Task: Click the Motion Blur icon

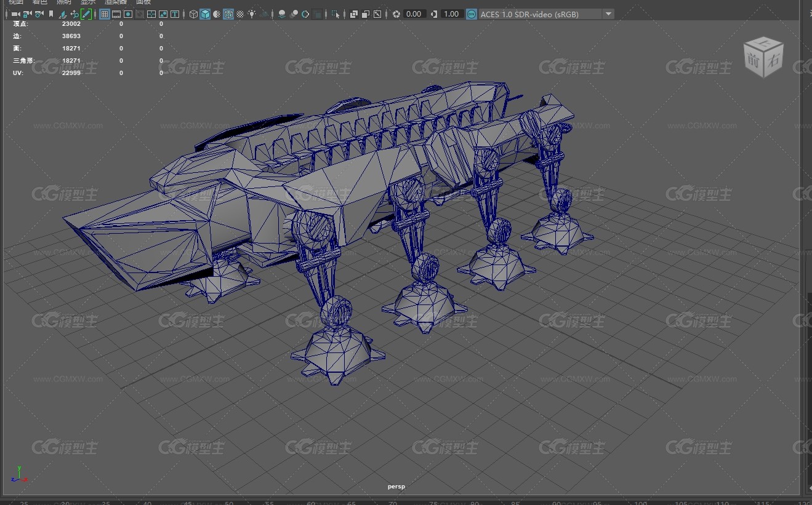Action: click(x=294, y=14)
